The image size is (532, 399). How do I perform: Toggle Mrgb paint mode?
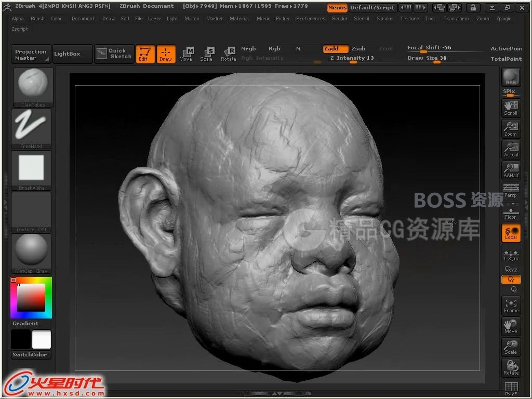click(248, 48)
